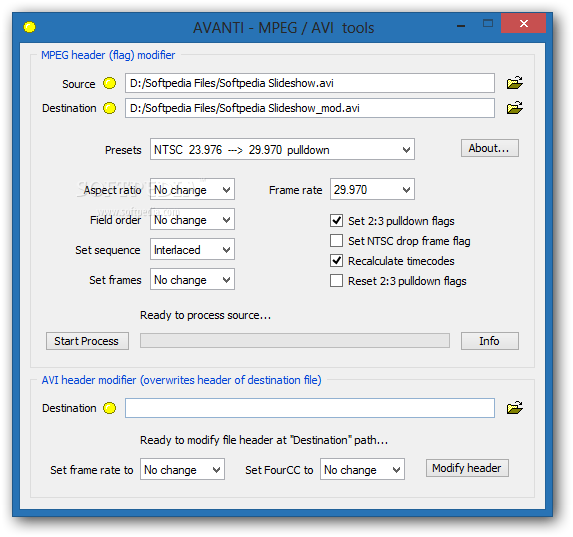Click the yellow indicator beside AVI Destination

(109, 408)
